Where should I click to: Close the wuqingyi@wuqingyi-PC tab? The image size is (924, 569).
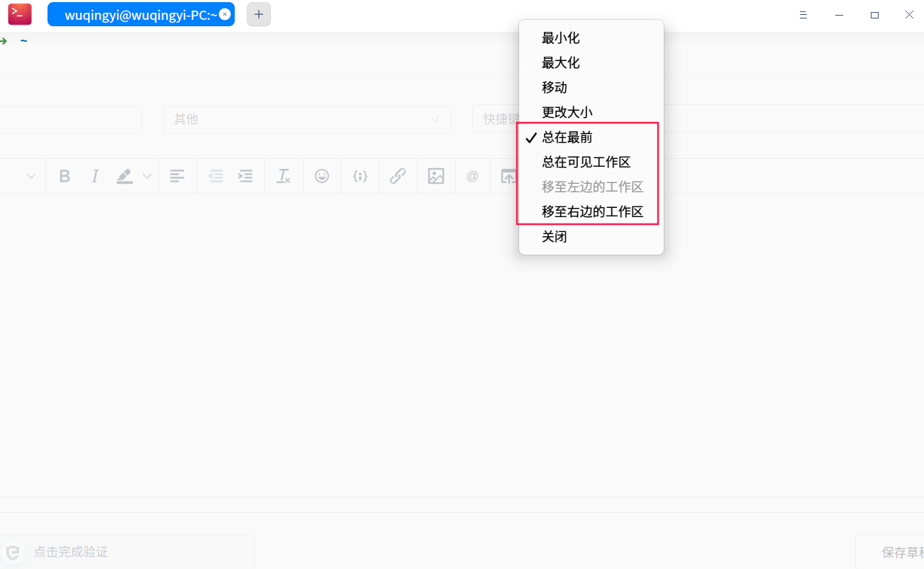tap(225, 14)
